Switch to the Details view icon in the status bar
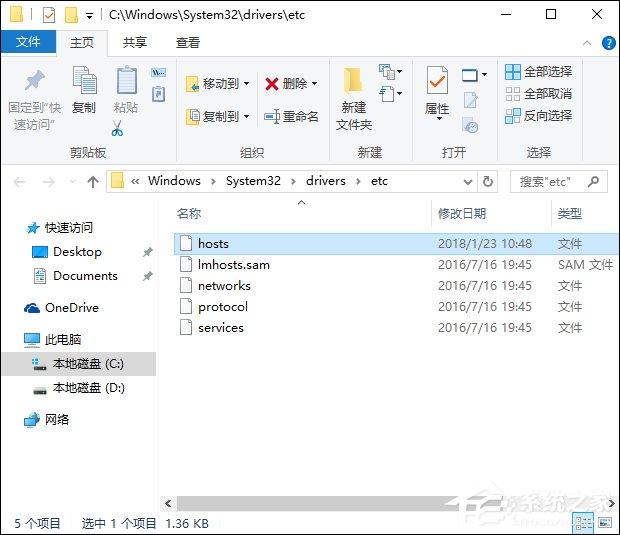620x535 pixels. 583,523
